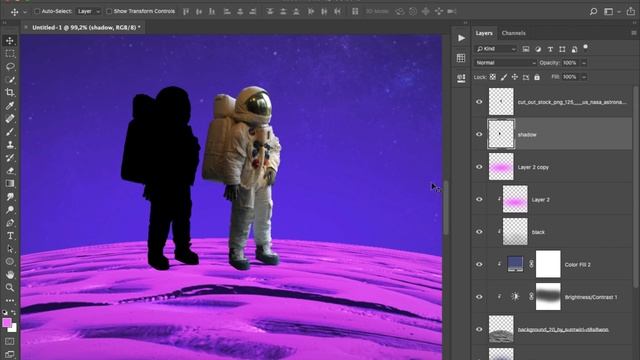Open the Layers panel flyout menu
Screen dimensions: 640x360
(634, 33)
